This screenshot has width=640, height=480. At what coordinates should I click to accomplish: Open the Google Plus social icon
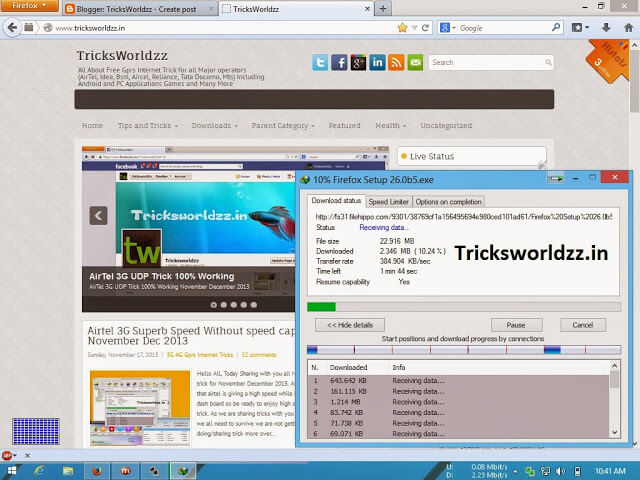[x=358, y=62]
